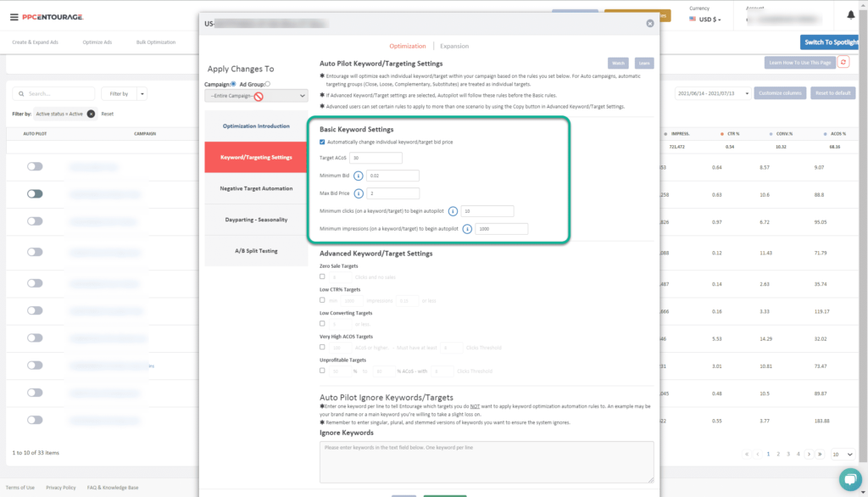Viewport: 868px width, 497px height.
Task: Enable the Zero Sale Targets checkbox
Action: point(323,276)
